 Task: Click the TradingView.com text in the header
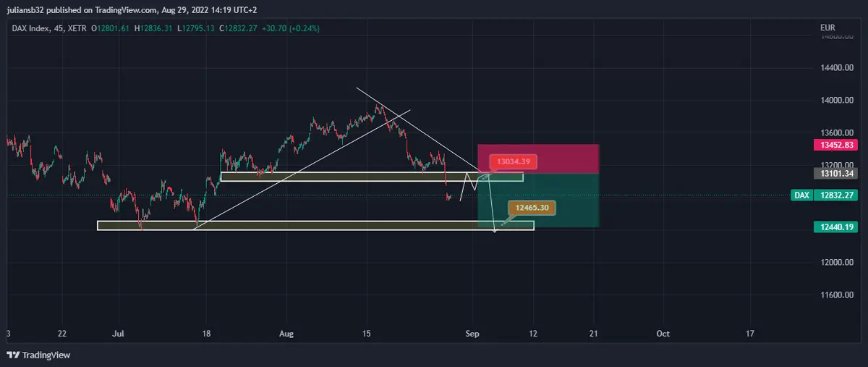click(x=126, y=9)
